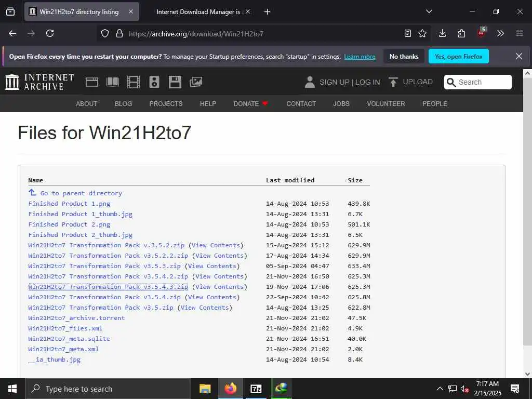Open the Video film icon
This screenshot has width=532, height=399.
(x=134, y=82)
